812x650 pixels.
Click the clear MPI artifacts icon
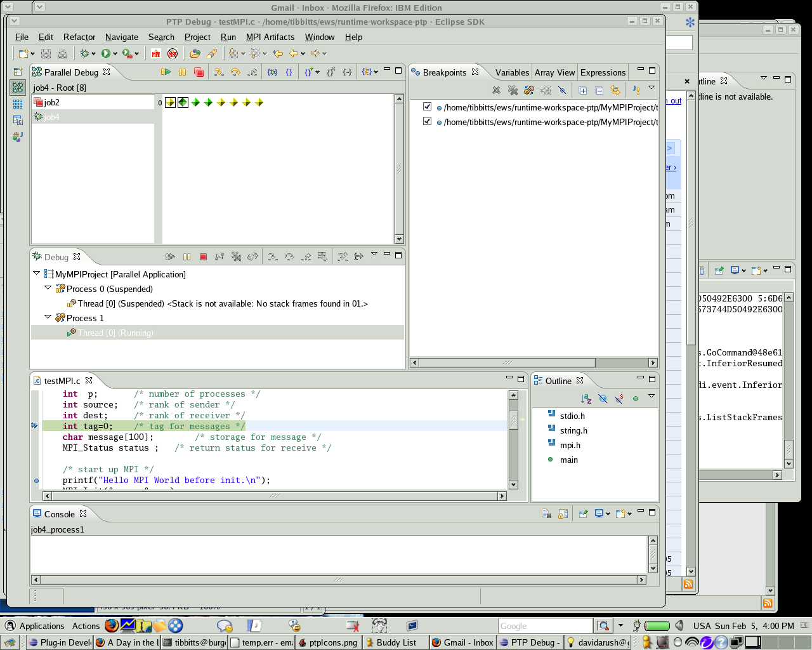(173, 54)
